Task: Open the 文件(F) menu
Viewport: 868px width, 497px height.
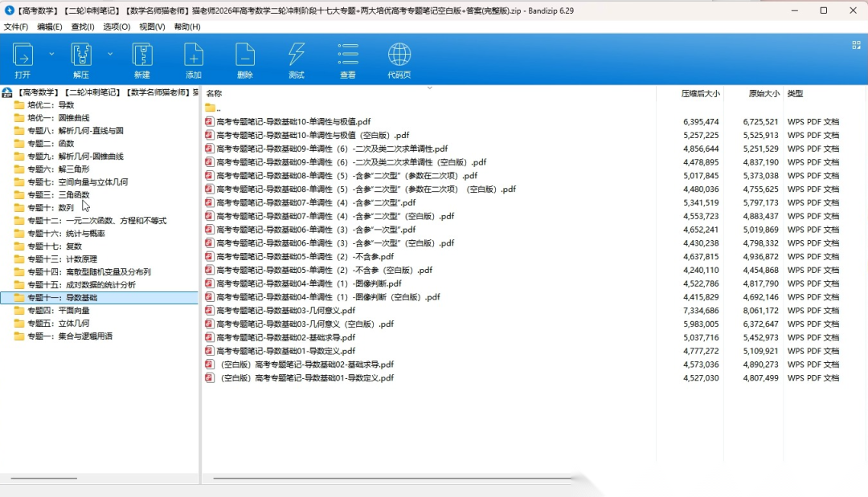Action: [x=16, y=26]
